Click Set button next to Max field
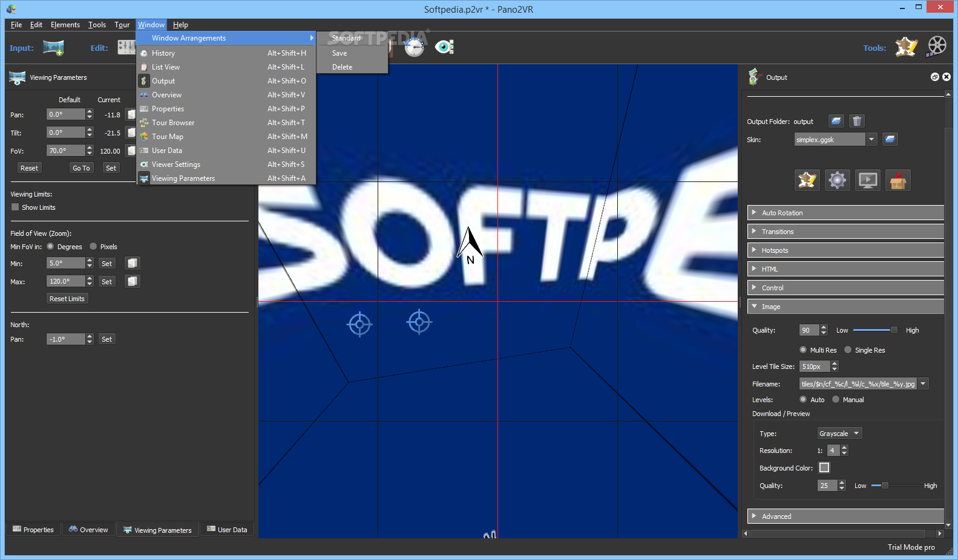 click(x=107, y=282)
